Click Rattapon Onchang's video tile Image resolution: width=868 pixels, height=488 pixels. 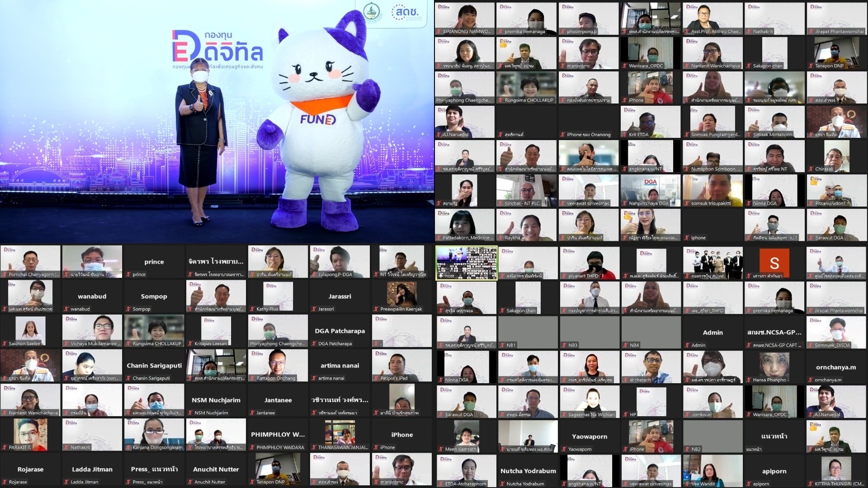[278, 365]
